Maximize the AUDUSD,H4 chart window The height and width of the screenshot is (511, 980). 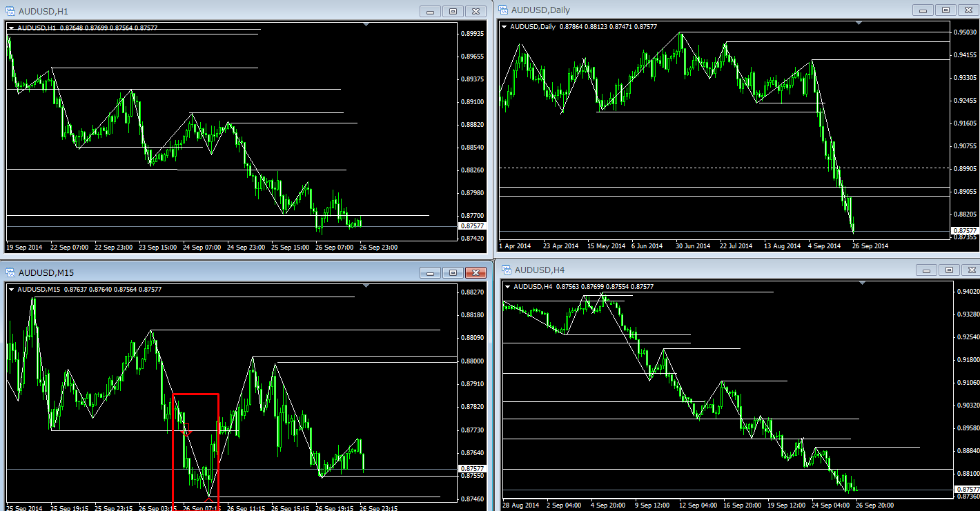950,270
